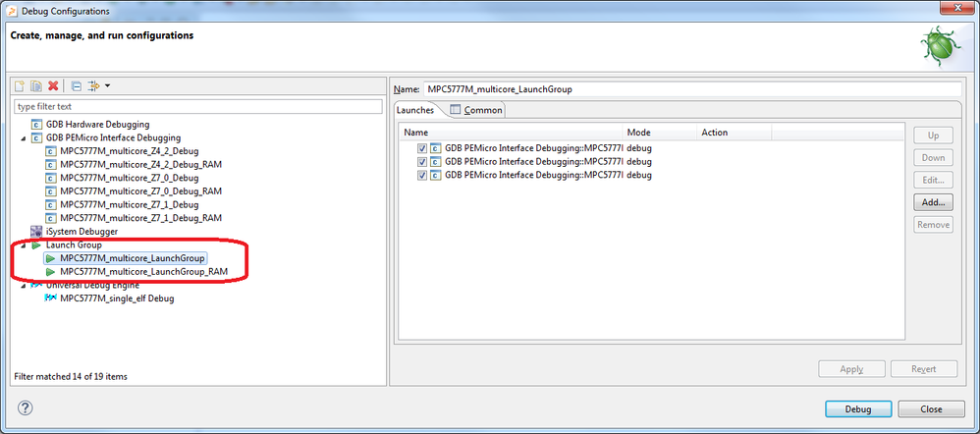Select MPC5777M_multicore_LaunchGroup in tree
The height and width of the screenshot is (434, 980).
coord(133,258)
